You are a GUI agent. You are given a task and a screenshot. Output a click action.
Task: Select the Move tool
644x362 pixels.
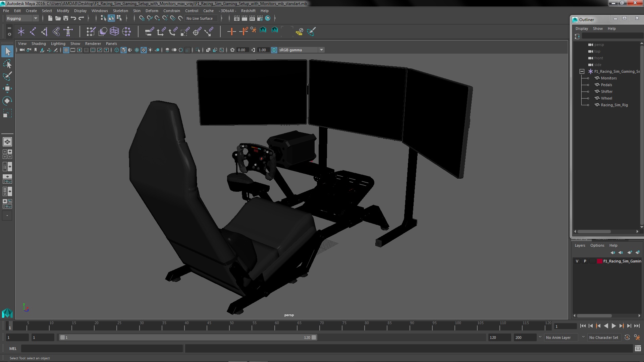tap(7, 88)
